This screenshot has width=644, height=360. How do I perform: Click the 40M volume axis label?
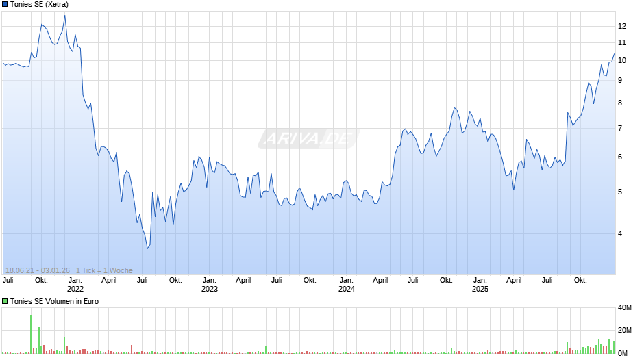625,308
